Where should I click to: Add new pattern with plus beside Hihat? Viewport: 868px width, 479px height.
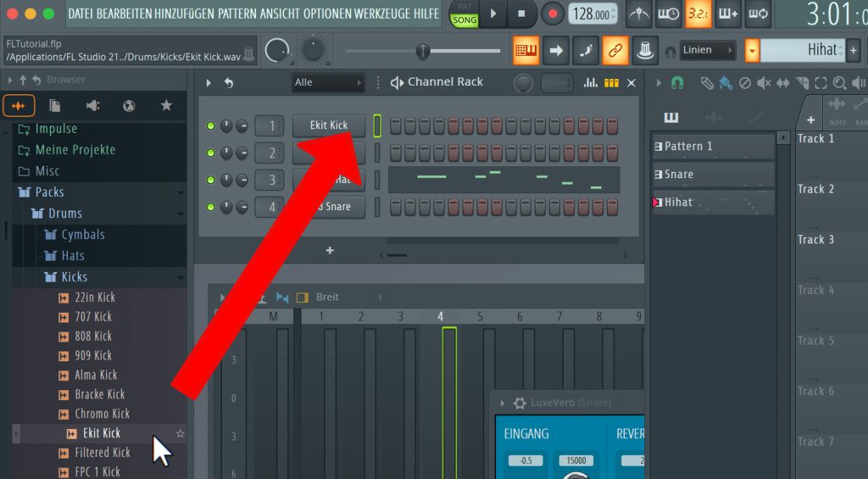pyautogui.click(x=854, y=51)
